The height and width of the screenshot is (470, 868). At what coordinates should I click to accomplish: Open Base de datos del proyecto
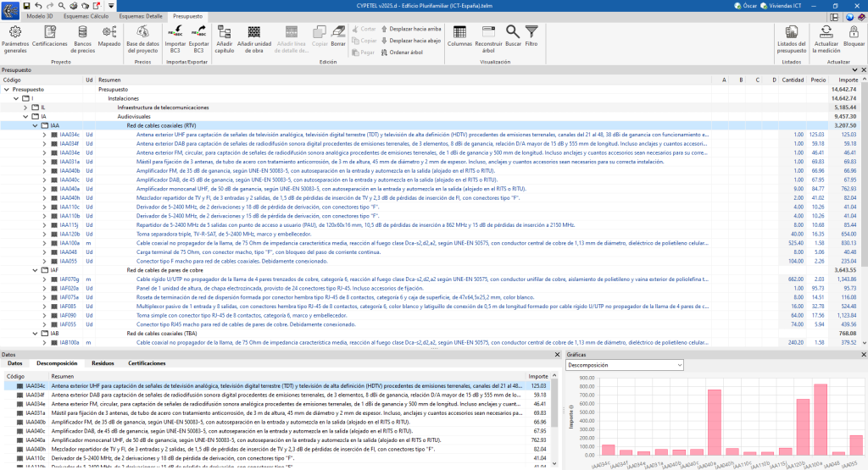142,39
